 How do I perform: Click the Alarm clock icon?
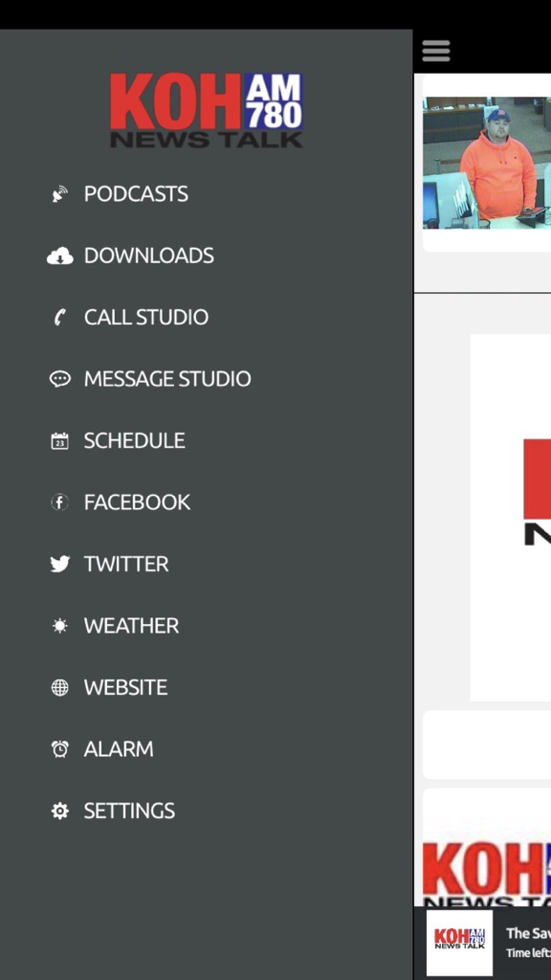click(60, 748)
